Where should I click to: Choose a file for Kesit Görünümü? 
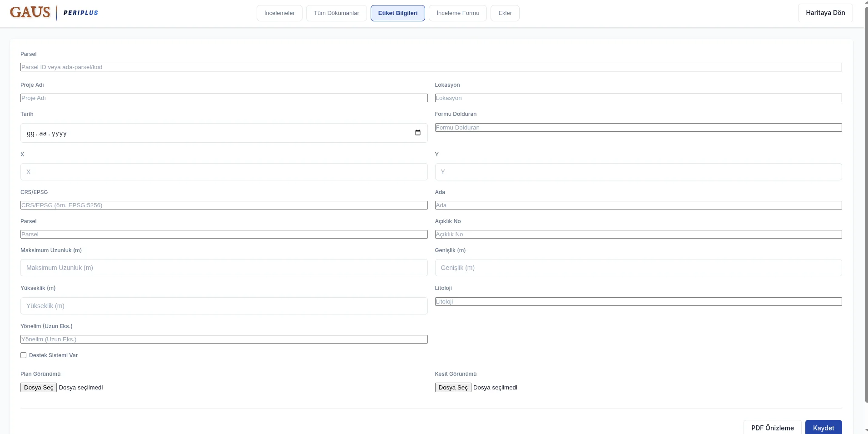click(453, 388)
